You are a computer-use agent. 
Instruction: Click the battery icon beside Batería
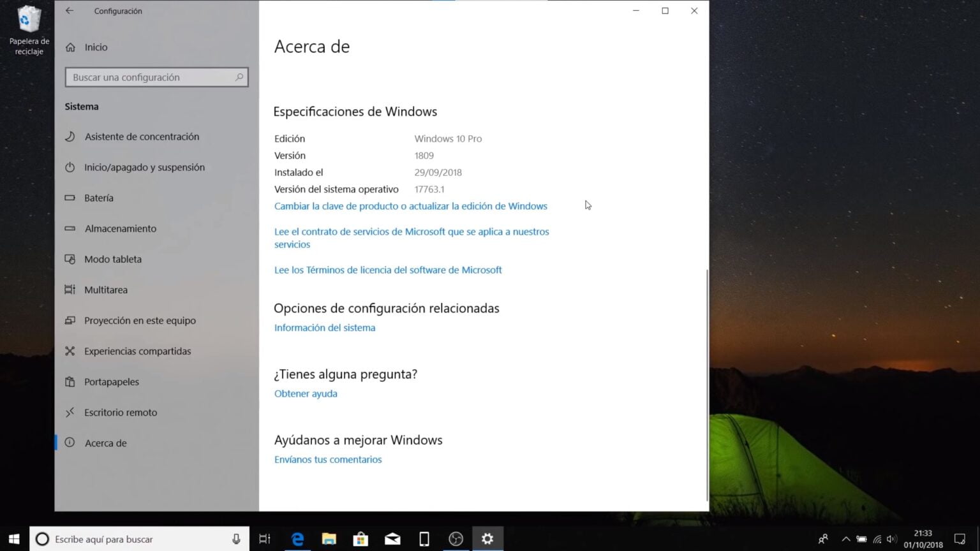tap(70, 198)
